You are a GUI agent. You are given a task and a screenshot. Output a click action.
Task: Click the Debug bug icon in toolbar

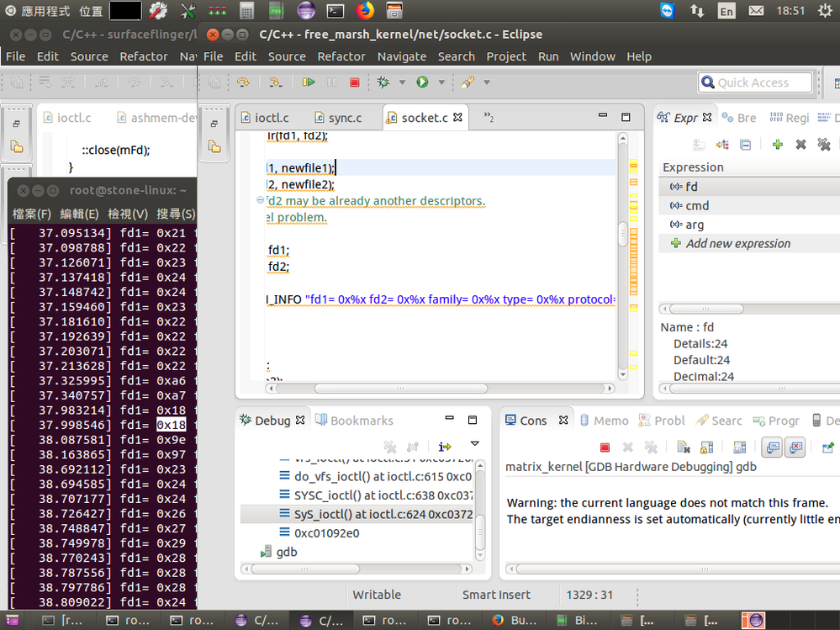click(384, 82)
